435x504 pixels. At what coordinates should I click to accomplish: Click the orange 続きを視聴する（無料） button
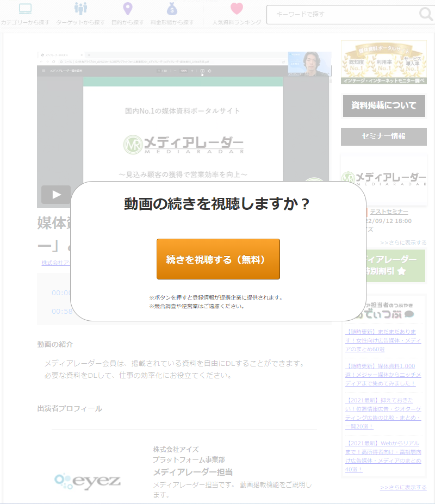click(x=218, y=259)
